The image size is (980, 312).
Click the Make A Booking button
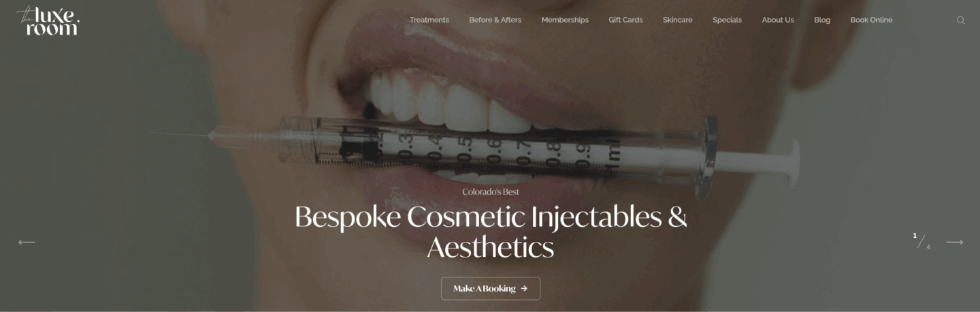click(x=491, y=288)
